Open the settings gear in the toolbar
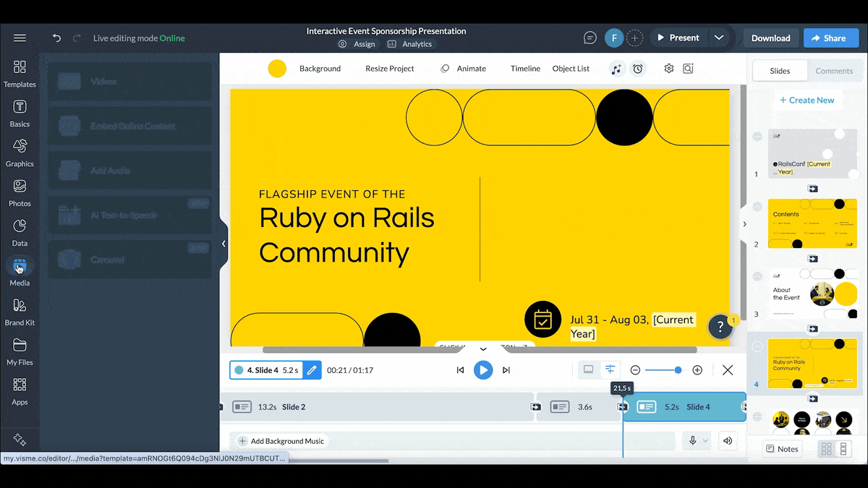This screenshot has height=488, width=868. click(x=669, y=69)
